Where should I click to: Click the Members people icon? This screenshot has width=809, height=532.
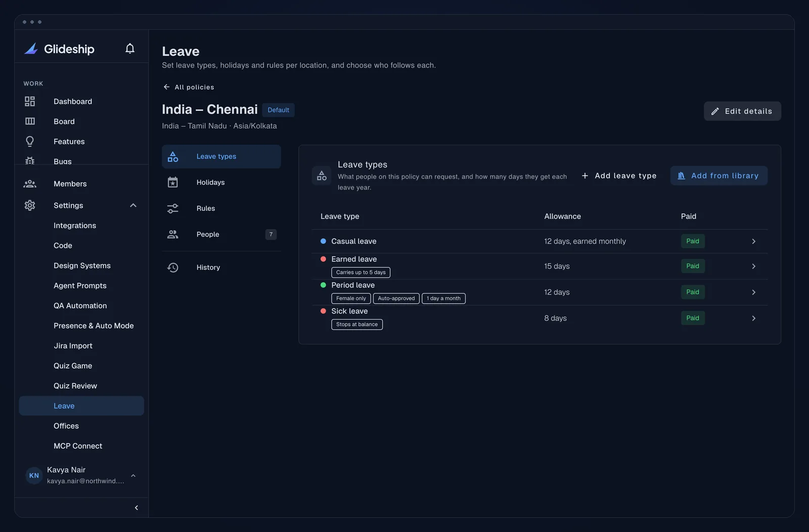coord(30,184)
